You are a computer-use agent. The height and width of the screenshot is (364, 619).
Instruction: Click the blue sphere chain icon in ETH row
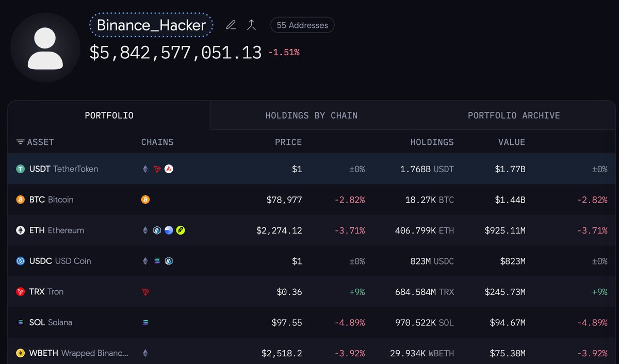point(169,230)
